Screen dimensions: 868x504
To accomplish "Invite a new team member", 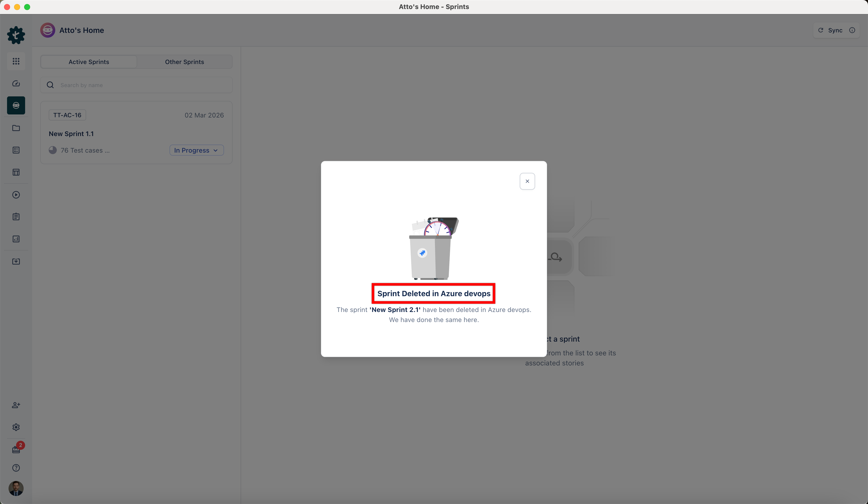I will pos(16,405).
